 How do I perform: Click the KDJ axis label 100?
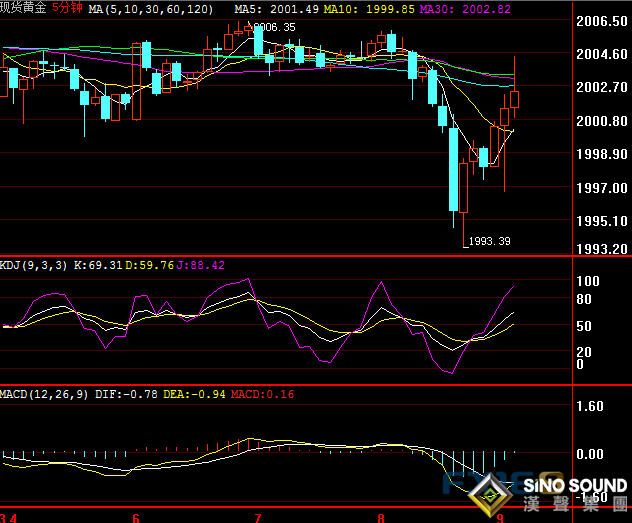pyautogui.click(x=588, y=281)
